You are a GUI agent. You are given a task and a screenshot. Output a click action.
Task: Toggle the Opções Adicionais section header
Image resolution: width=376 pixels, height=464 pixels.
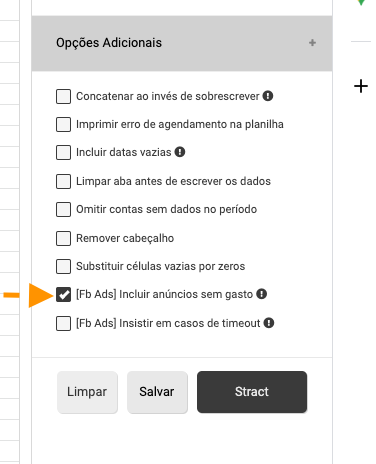[x=182, y=43]
